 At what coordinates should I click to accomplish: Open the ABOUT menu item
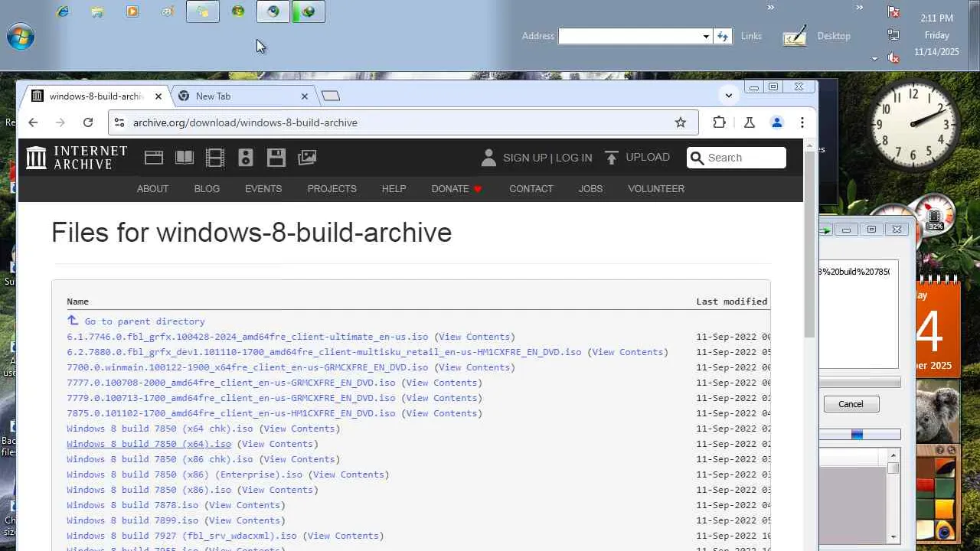click(152, 188)
